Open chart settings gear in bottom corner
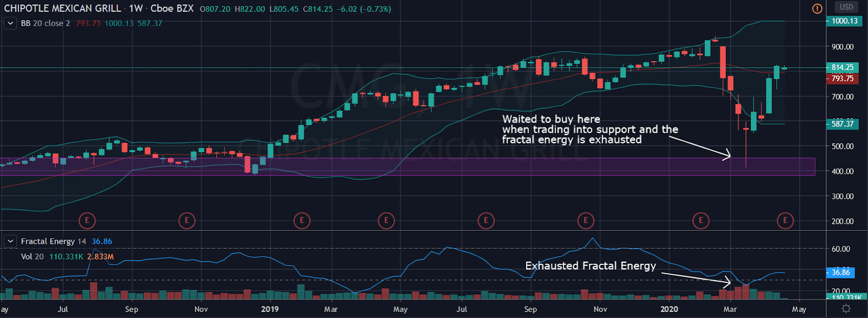The height and width of the screenshot is (318, 868). coord(846,308)
